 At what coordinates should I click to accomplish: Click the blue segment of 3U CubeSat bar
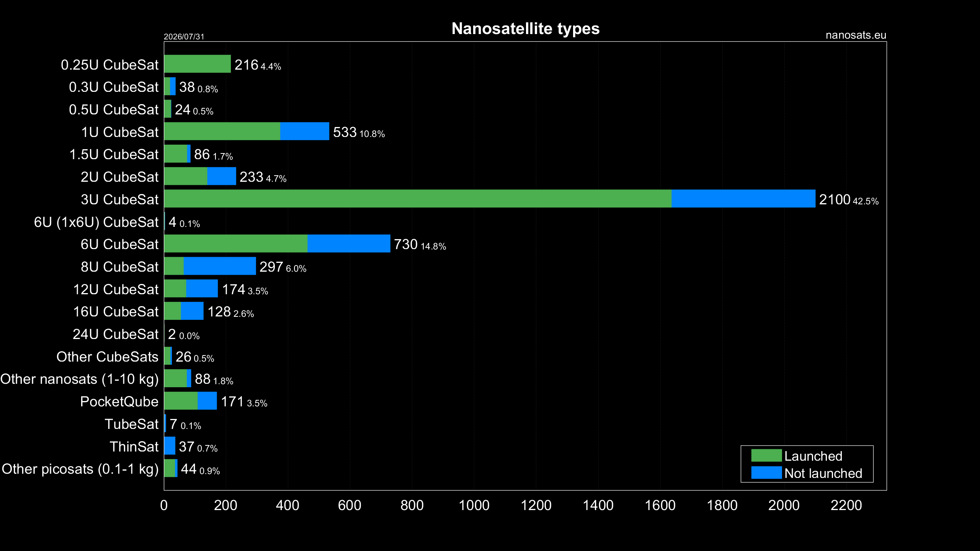743,199
